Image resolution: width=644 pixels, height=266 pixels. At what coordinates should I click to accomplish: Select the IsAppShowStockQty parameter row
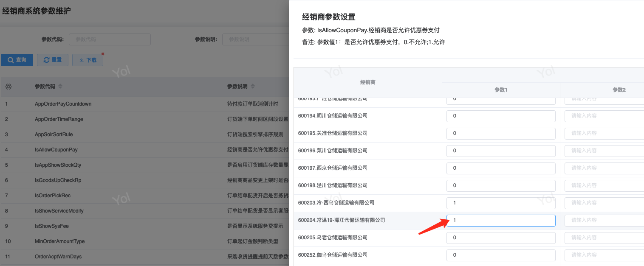click(144, 165)
